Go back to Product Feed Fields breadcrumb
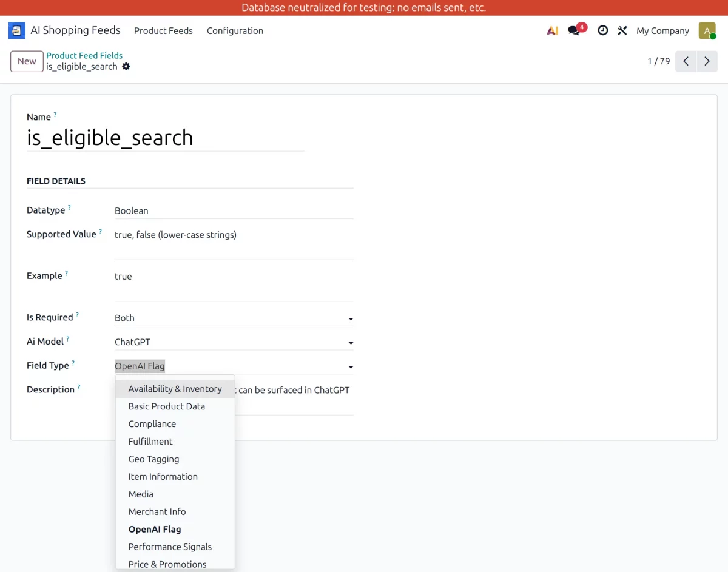This screenshot has height=572, width=728. pos(84,55)
